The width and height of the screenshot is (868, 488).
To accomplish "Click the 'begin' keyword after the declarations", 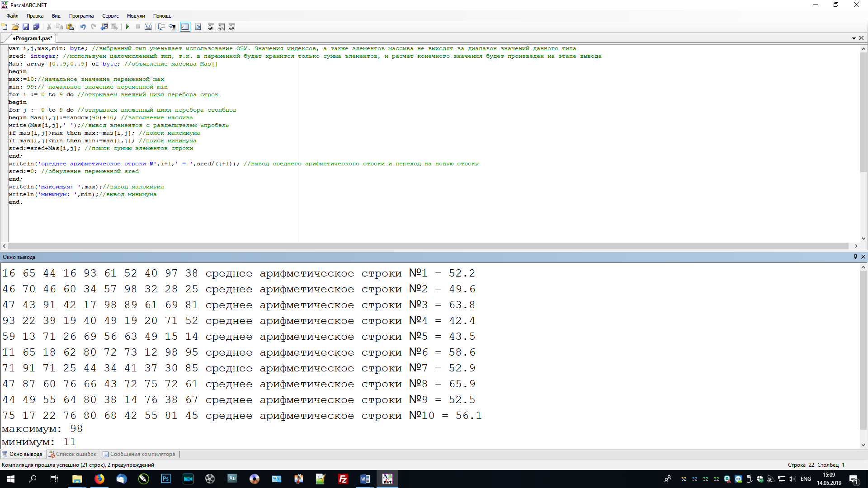I will click(18, 71).
